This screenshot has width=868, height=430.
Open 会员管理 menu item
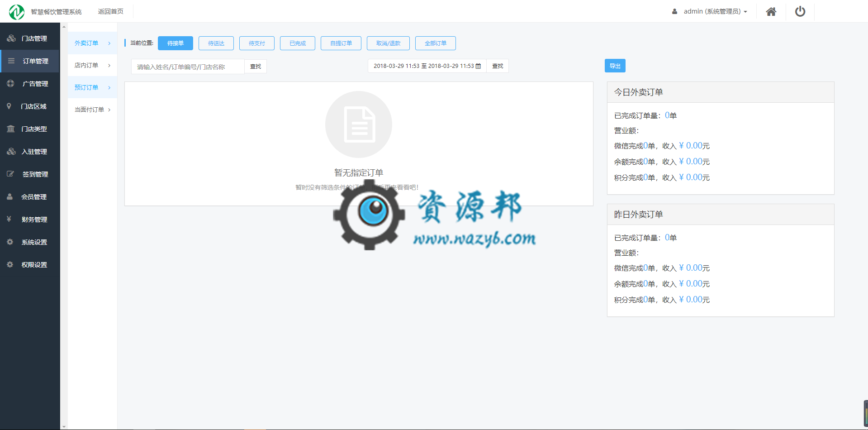point(30,197)
